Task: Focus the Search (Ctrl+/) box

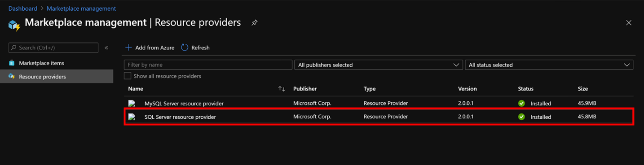Action: click(53, 48)
